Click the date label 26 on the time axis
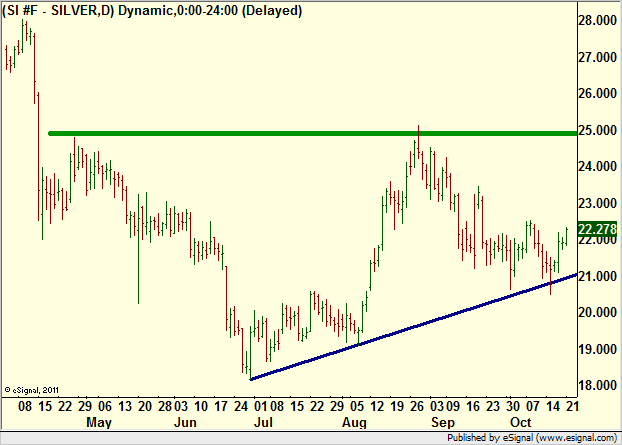The height and width of the screenshot is (445, 622). click(x=417, y=407)
